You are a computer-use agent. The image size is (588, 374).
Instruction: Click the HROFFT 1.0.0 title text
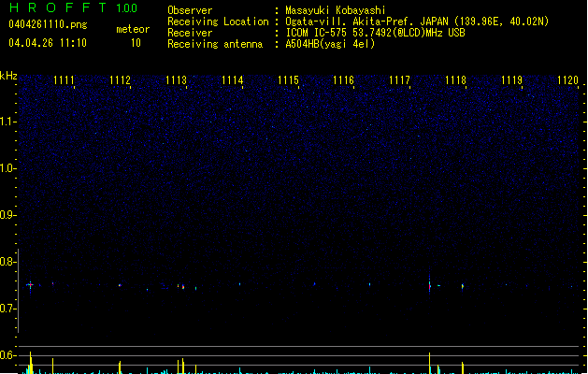pos(74,7)
